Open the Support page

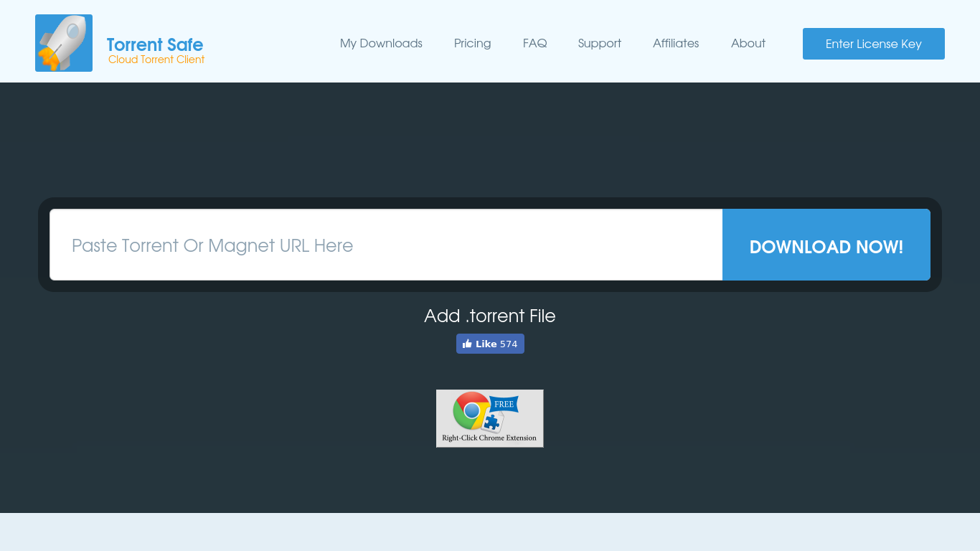[x=600, y=43]
